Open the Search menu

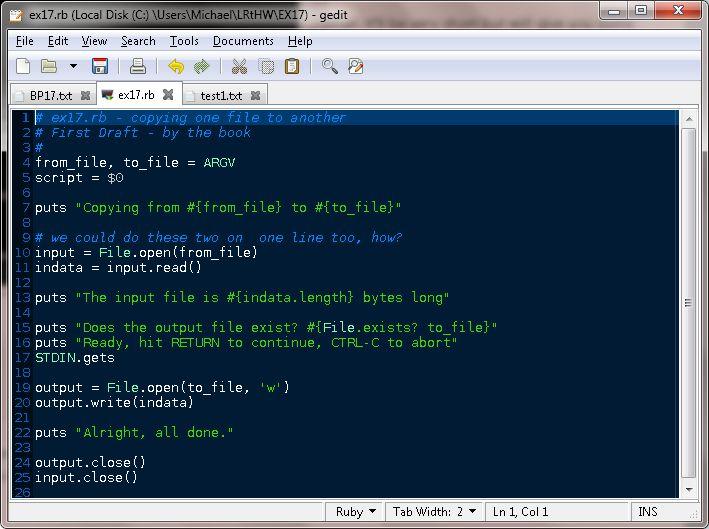(x=138, y=41)
